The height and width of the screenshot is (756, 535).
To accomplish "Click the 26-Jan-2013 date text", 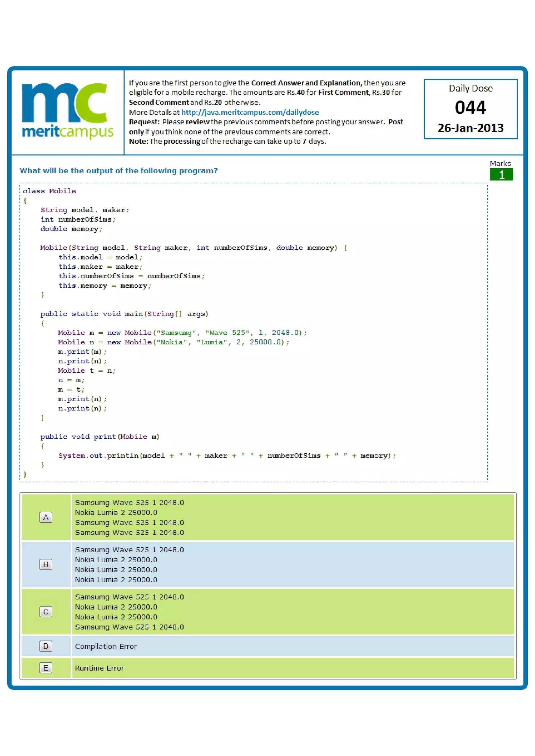I will tap(470, 128).
